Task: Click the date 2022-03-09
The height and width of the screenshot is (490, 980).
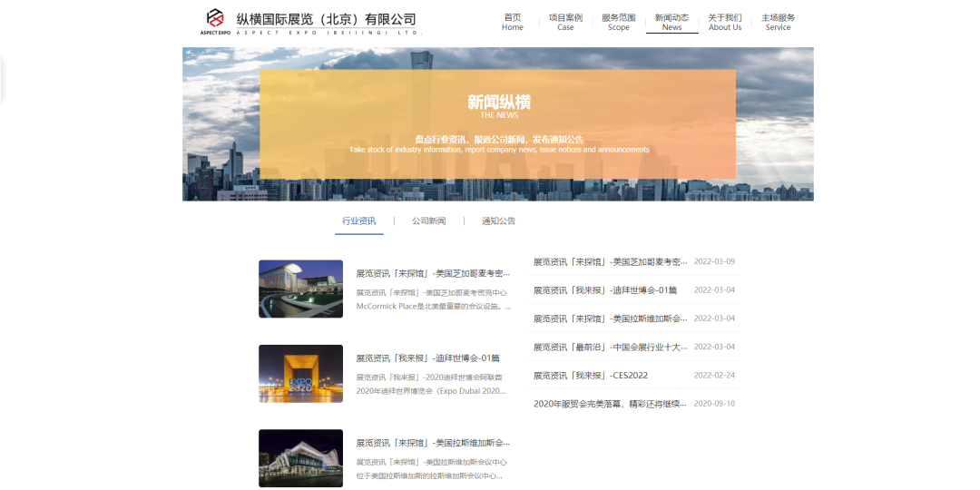Action: click(x=714, y=261)
